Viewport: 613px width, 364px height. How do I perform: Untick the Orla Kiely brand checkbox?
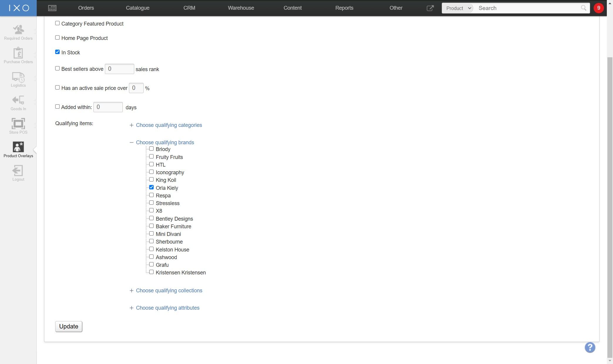tap(152, 187)
